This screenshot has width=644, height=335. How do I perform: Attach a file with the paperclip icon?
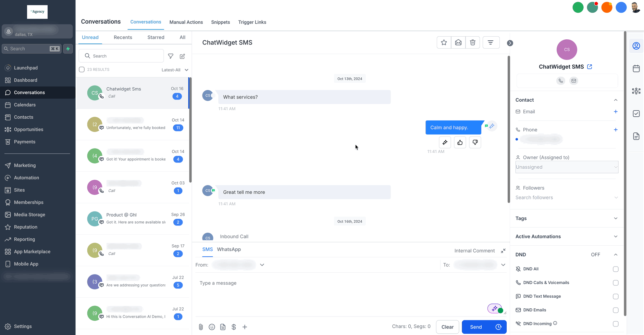pos(201,327)
